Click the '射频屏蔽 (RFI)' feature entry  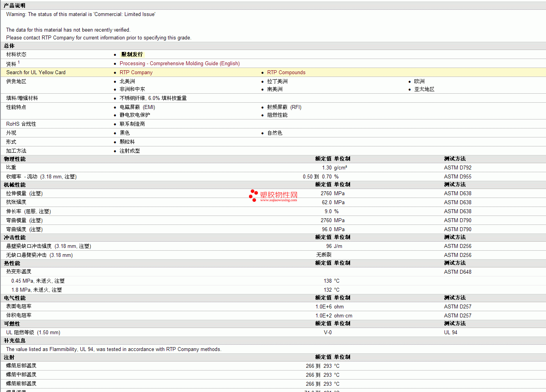click(284, 107)
